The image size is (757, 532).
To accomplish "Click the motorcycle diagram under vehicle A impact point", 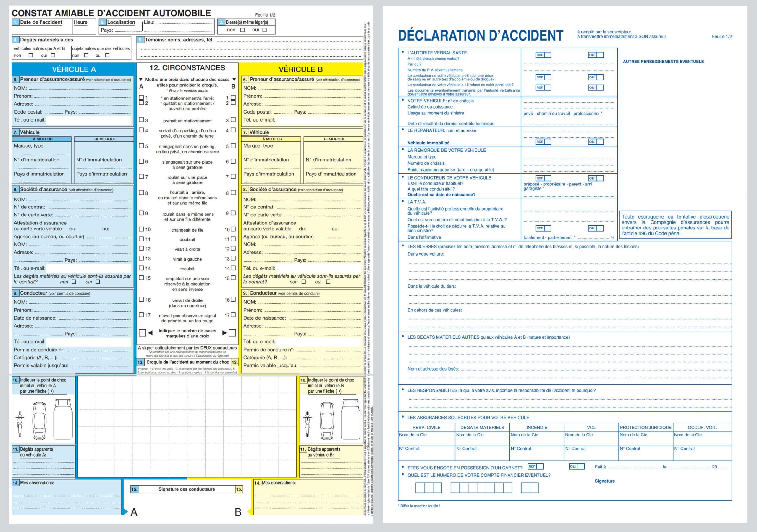I will [20, 424].
